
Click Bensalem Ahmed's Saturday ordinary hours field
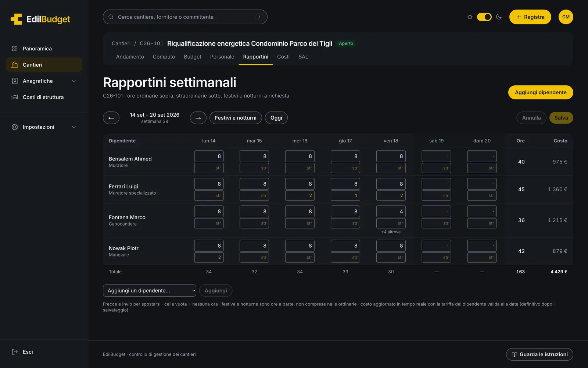[x=437, y=156]
